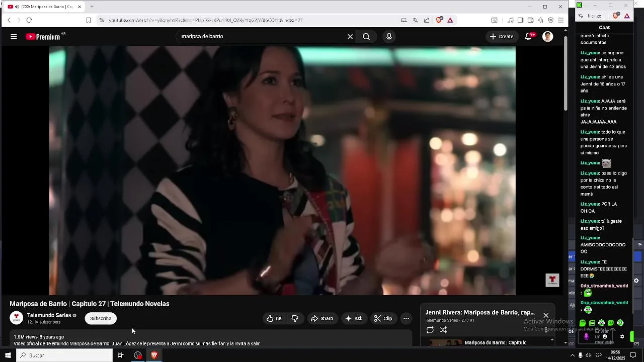Share this page icon in address bar
The height and width of the screenshot is (362, 644).
point(427,20)
